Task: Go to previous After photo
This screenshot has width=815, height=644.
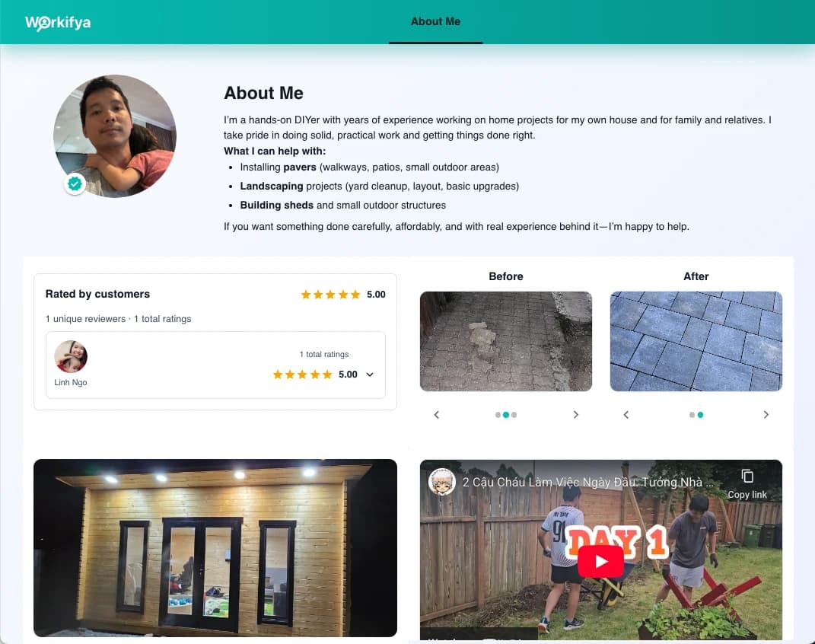Action: tap(626, 415)
